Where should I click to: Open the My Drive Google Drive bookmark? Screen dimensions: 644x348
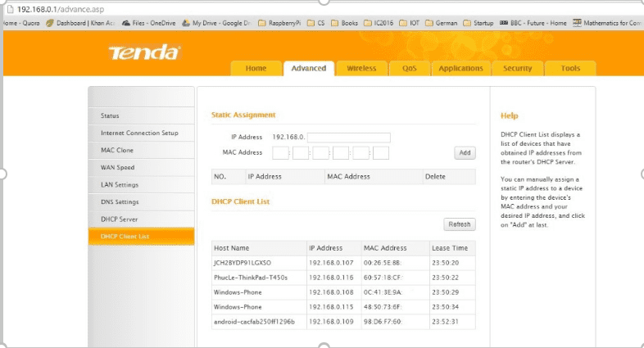click(x=217, y=23)
